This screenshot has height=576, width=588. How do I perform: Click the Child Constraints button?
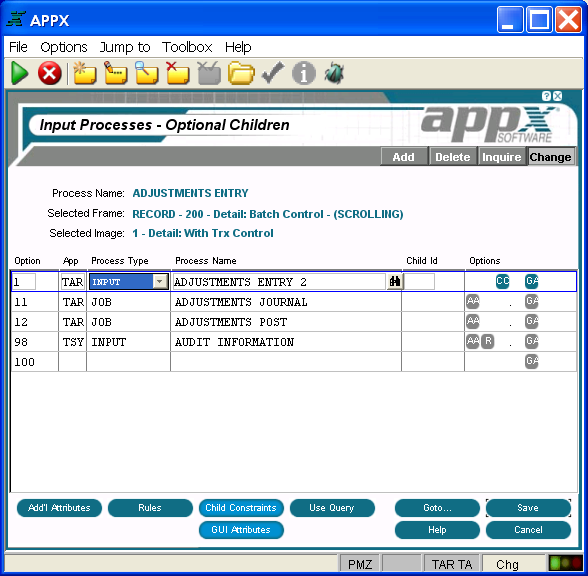(x=241, y=508)
